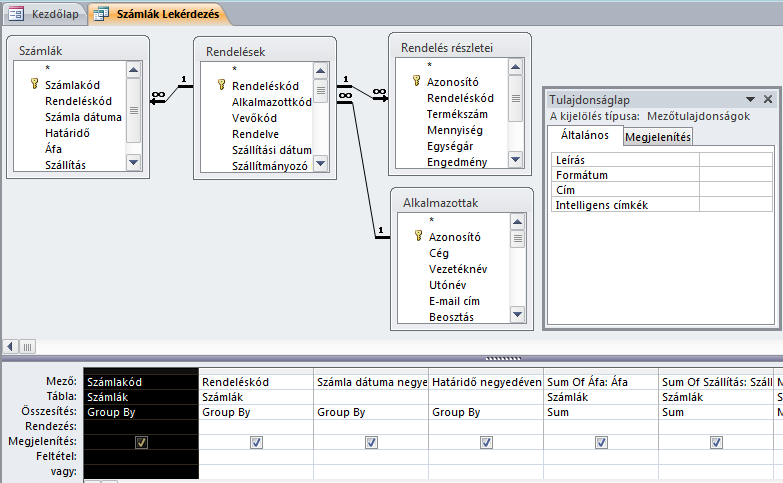Open Sum Összesítés cell under Sum Of Áfa
This screenshot has width=783, height=483.
601,412
